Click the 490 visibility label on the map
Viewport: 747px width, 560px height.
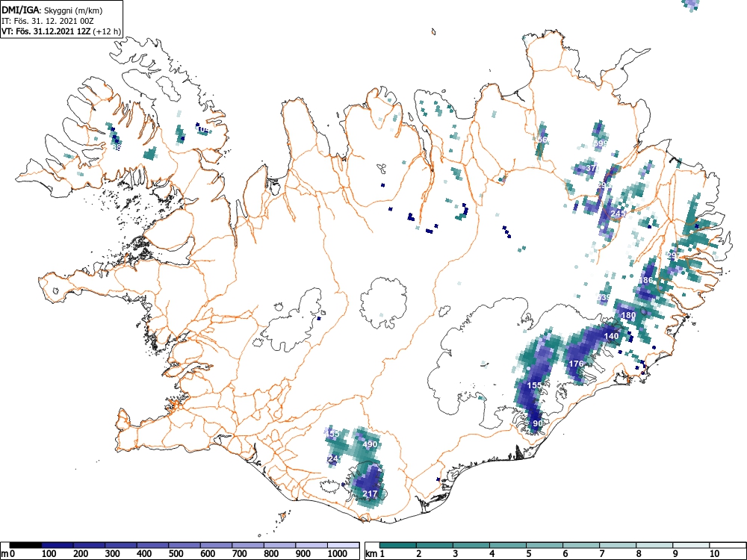371,444
